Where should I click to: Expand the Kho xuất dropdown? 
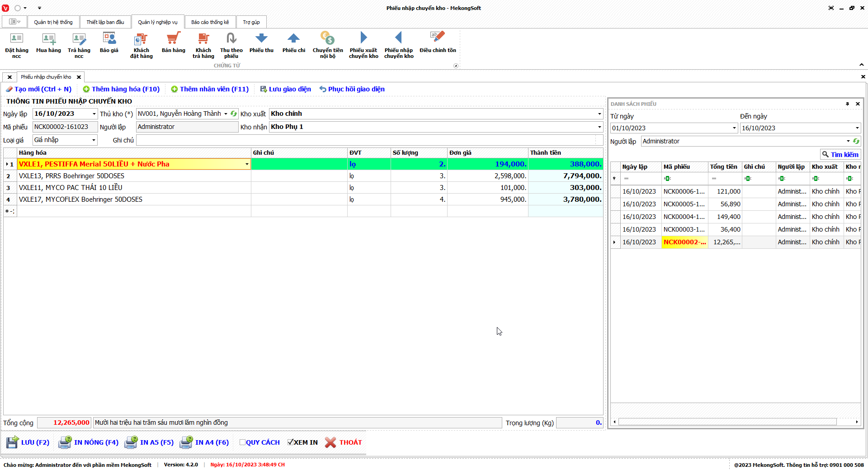tap(599, 114)
